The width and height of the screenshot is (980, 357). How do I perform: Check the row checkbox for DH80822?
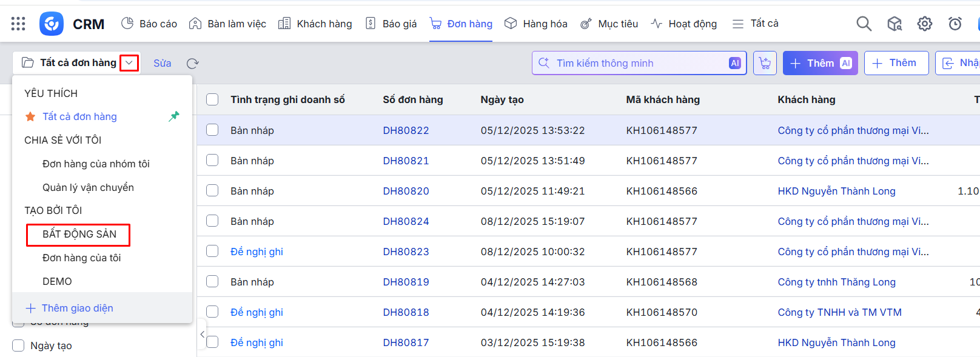[212, 130]
